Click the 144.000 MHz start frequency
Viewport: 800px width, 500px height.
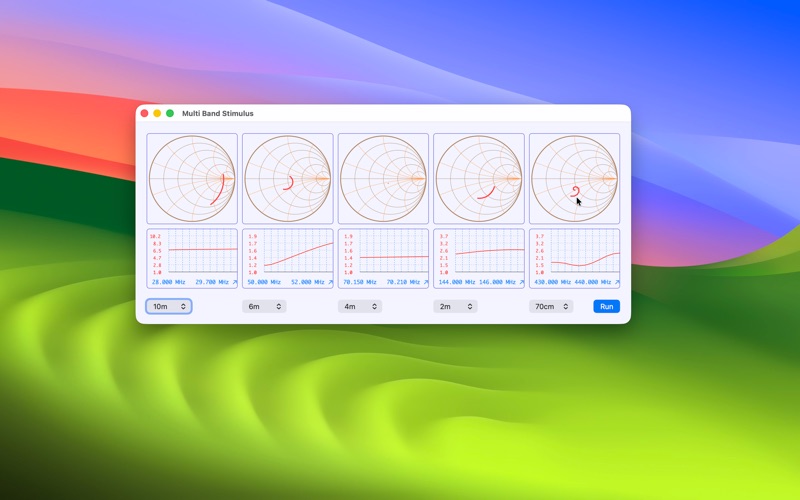(457, 282)
